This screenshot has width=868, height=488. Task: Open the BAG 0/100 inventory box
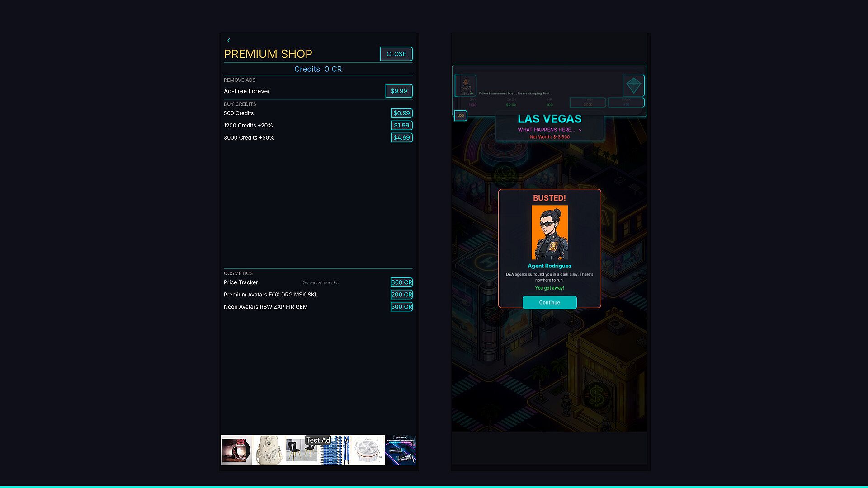point(588,102)
